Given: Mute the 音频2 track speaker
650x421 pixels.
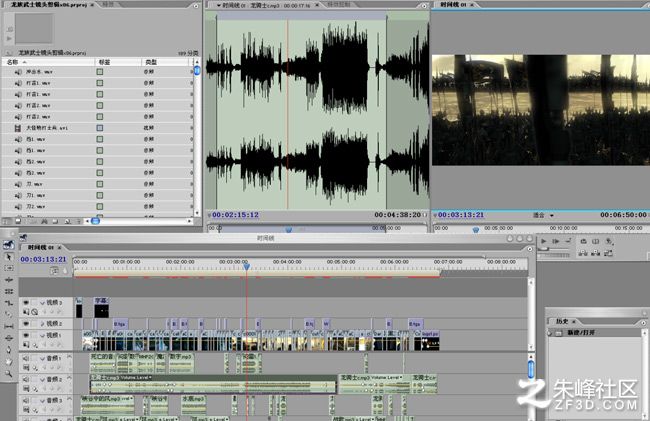Looking at the screenshot, I should click(x=26, y=379).
